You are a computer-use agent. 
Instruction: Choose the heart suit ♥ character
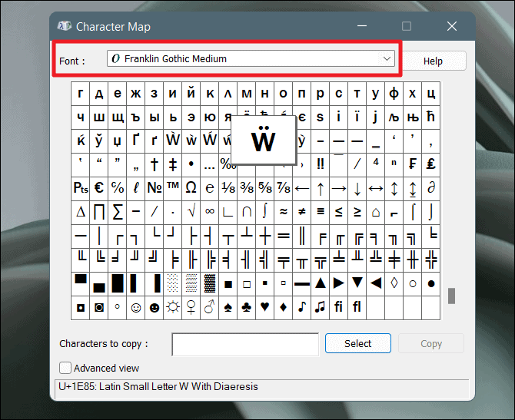click(x=265, y=307)
